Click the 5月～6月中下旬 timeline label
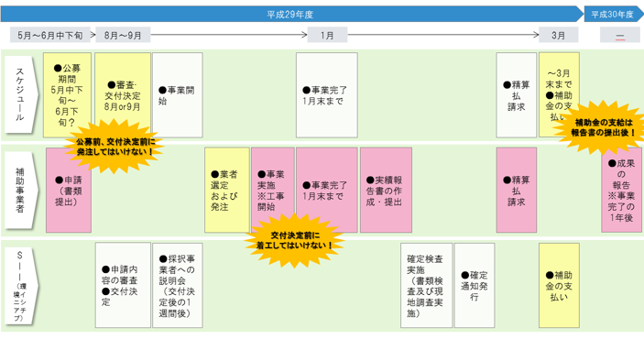The height and width of the screenshot is (339, 644). pyautogui.click(x=49, y=36)
